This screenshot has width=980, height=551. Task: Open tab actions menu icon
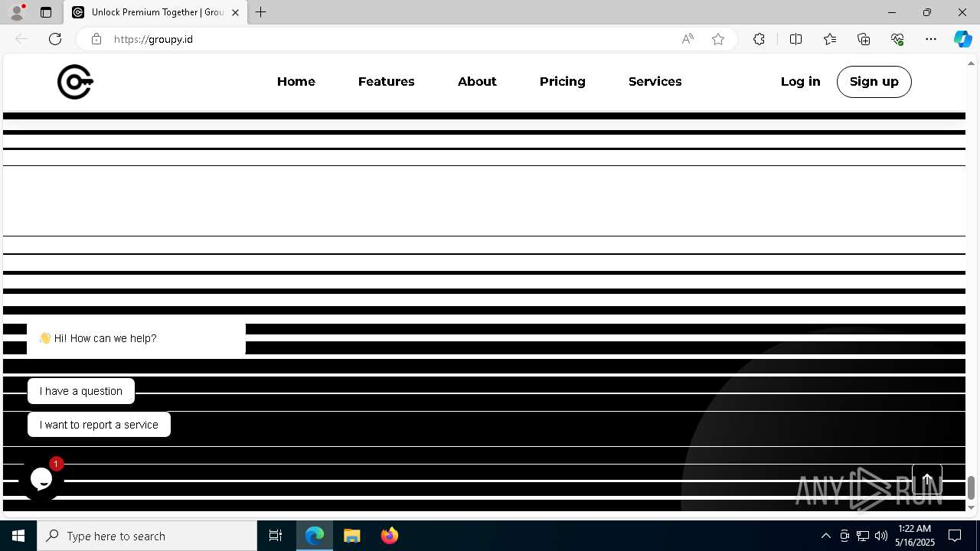[x=46, y=12]
